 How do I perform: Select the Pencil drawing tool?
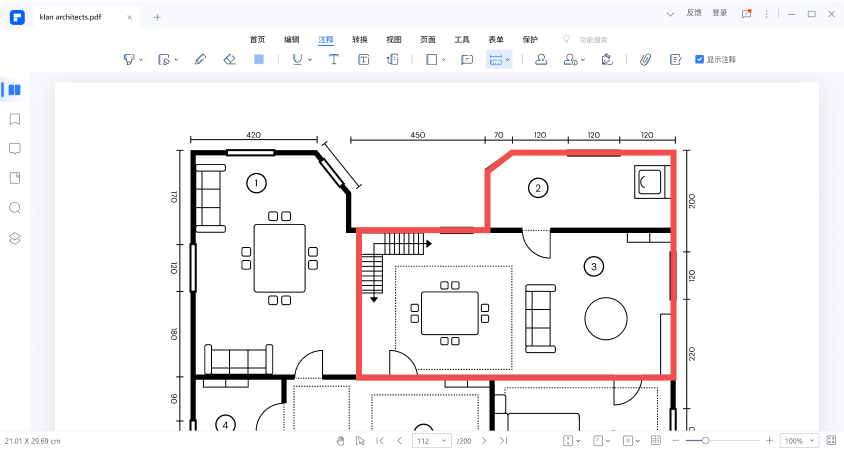point(201,60)
